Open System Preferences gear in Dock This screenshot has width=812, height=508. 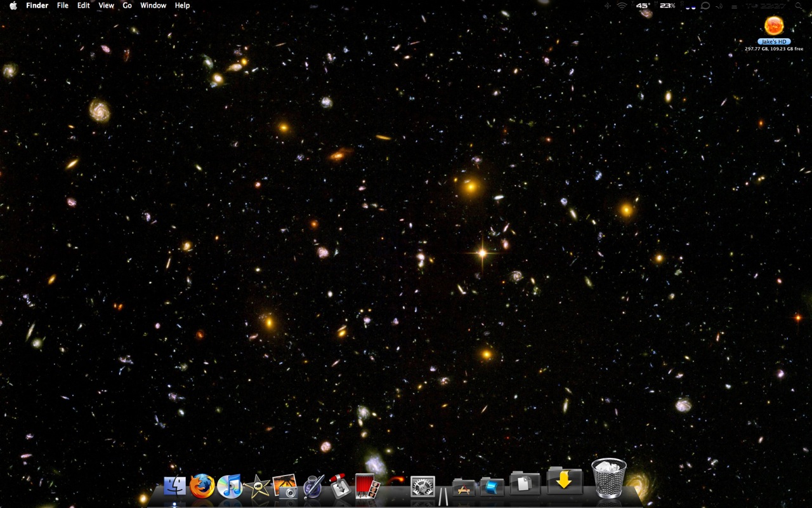422,487
